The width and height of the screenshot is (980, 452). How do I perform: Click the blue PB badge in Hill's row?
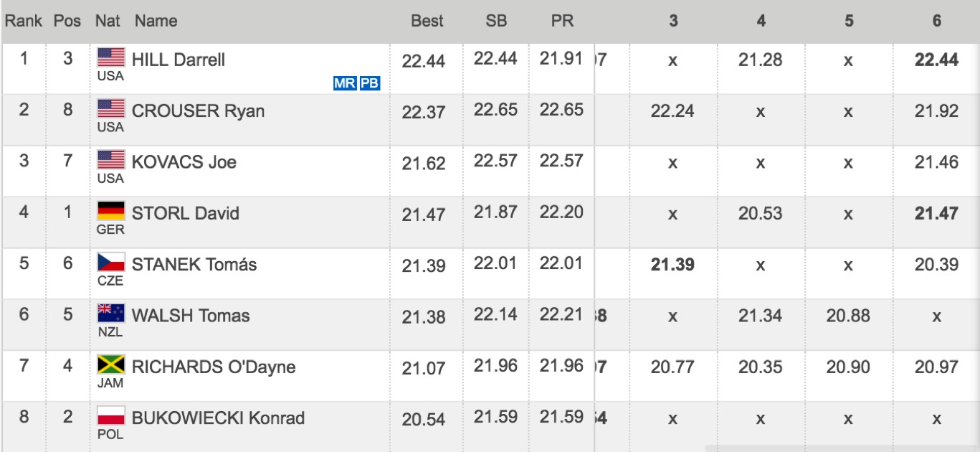click(x=369, y=83)
